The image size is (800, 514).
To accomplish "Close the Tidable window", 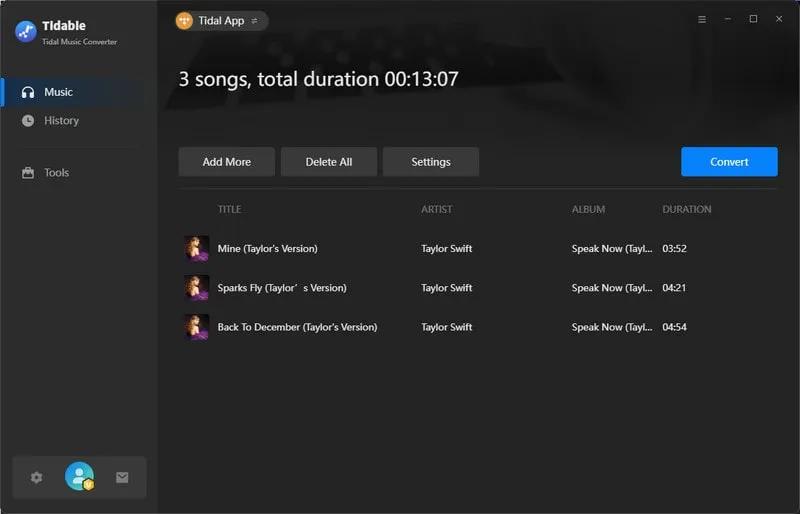I will 779,19.
